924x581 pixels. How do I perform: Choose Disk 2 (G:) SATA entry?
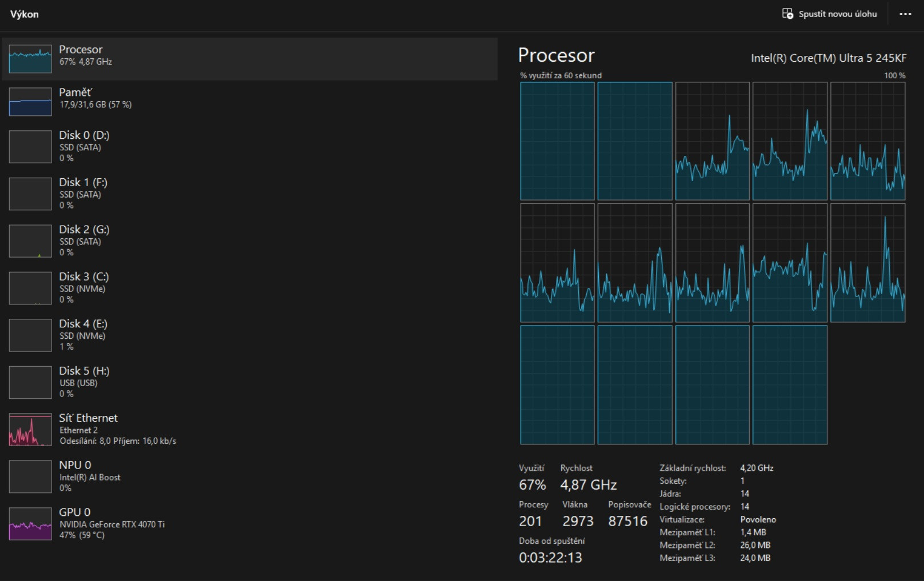pyautogui.click(x=250, y=241)
